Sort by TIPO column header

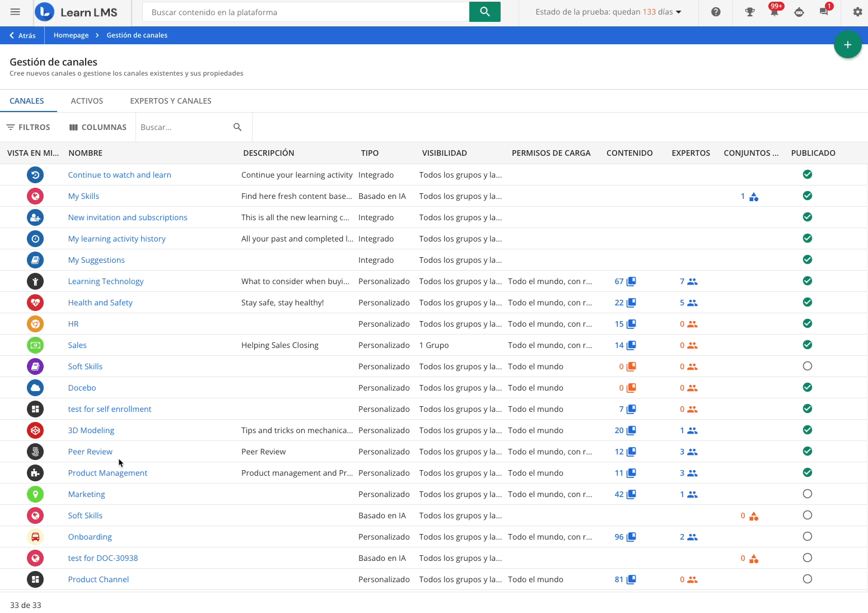[370, 153]
